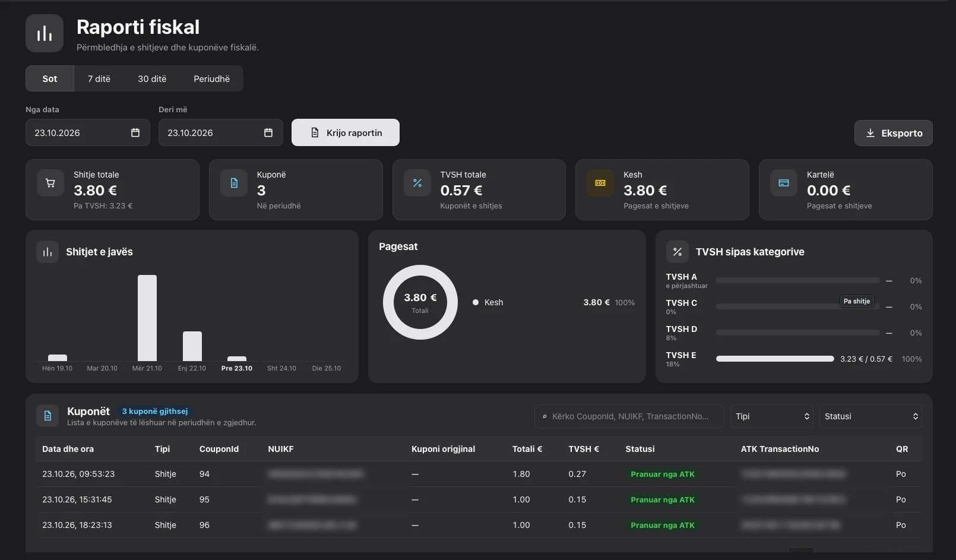Image resolution: width=956 pixels, height=560 pixels.
Task: Click CouponId 95 in the table
Action: click(x=204, y=499)
